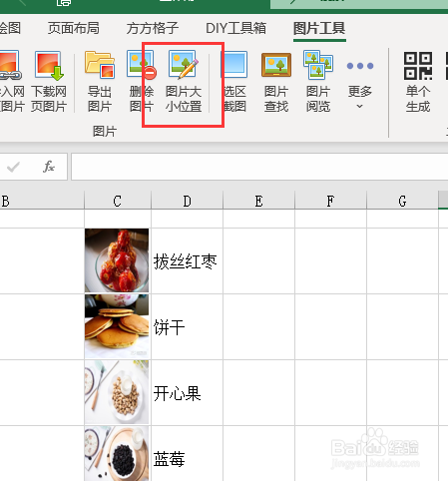
Task: Open the DIY工具箱 tab
Action: (235, 28)
